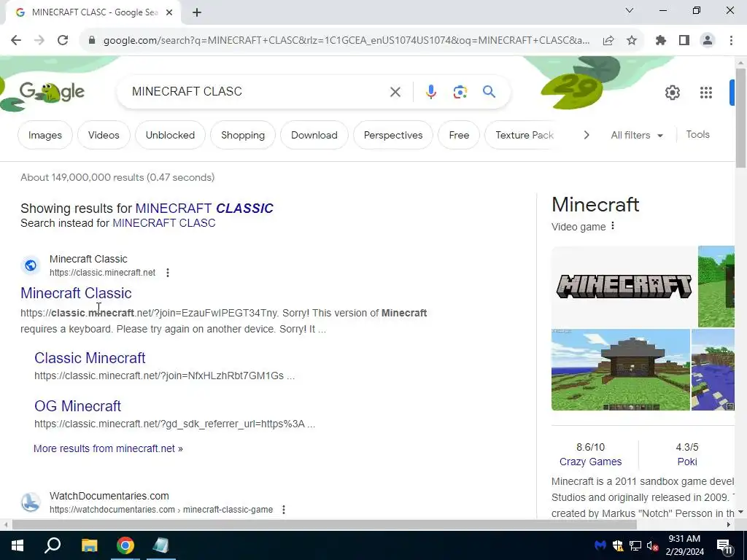Click the magnifier search button

point(489,91)
